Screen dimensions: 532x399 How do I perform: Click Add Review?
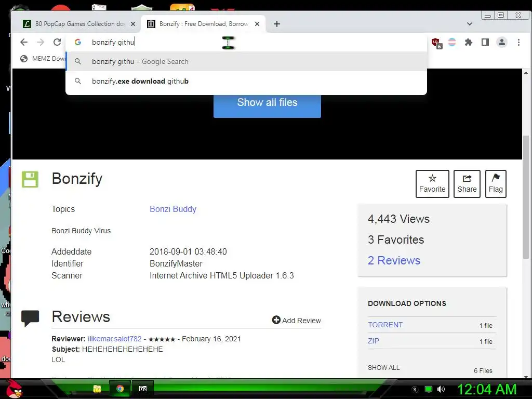tap(297, 320)
